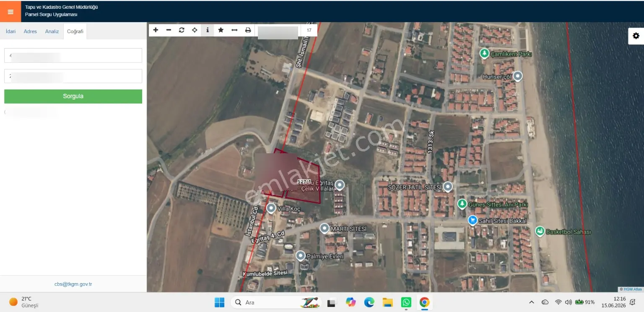Screen dimensions: 644x312
Task: Click the SÖZER TATİL SİTESİ pin
Action: click(448, 187)
